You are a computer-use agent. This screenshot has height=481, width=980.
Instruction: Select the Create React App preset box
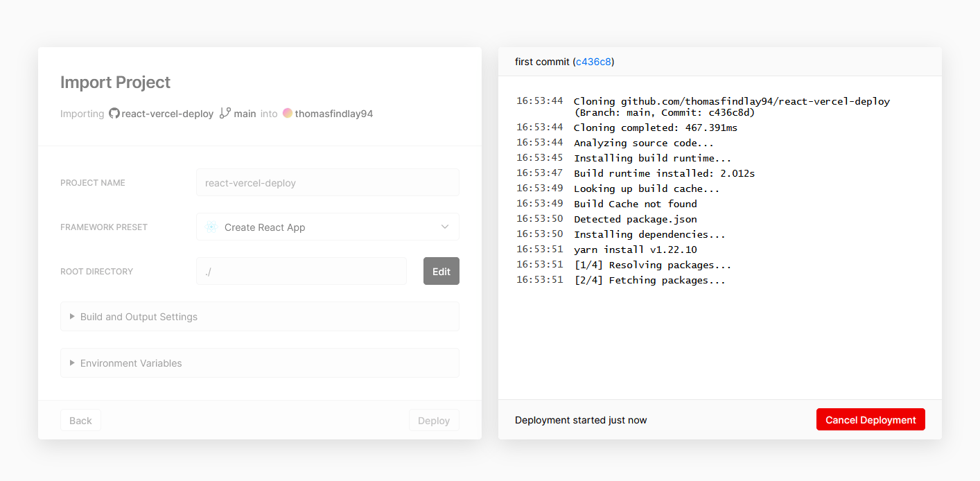328,227
